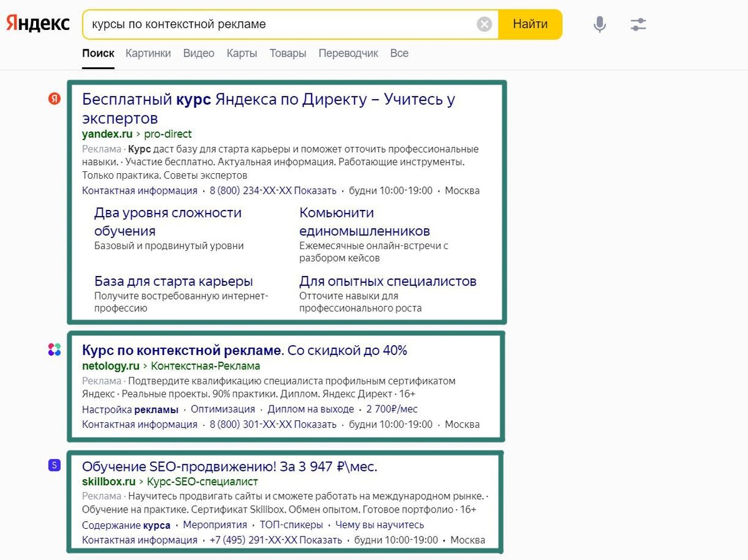Click the Ежемесячные онлайн-встречи с разбором кейсов text
Viewport: 748px width, 560px height.
coord(374,252)
